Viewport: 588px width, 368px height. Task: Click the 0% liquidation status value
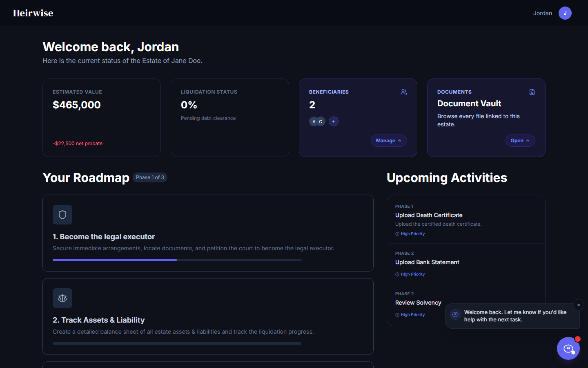pos(189,105)
